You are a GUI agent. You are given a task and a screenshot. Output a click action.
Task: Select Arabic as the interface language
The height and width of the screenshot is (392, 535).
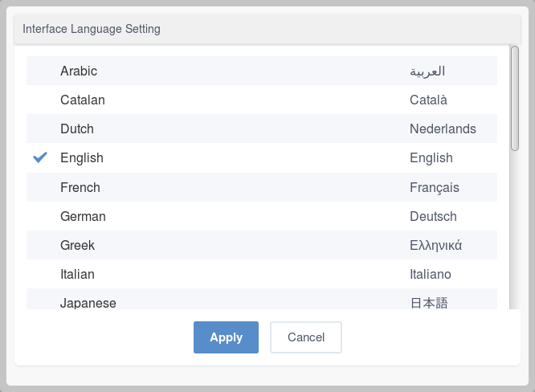click(x=262, y=71)
